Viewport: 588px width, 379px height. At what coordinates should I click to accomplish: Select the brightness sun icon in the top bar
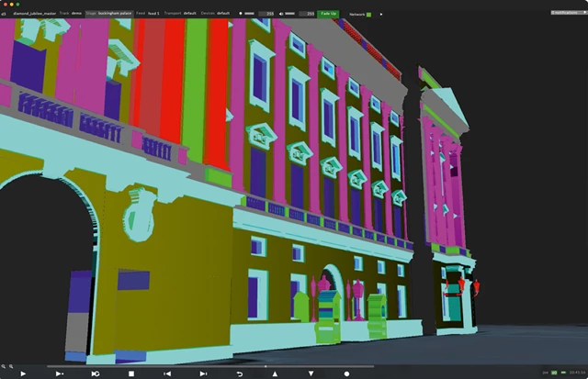(241, 14)
